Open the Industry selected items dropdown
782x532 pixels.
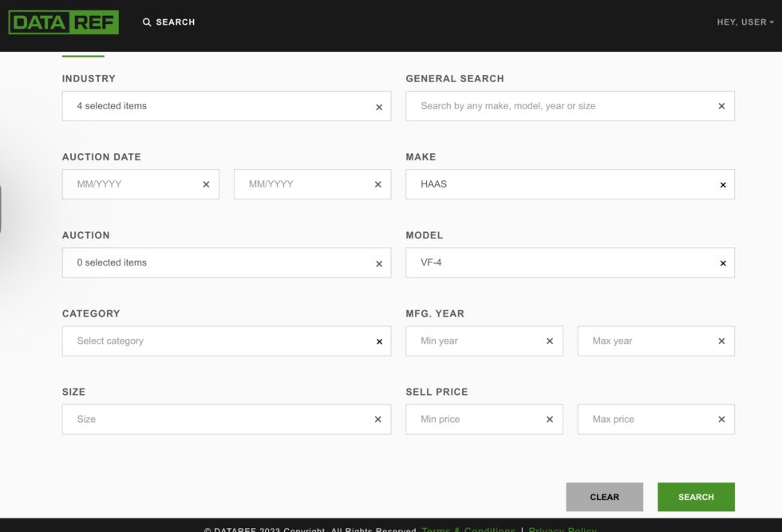click(x=199, y=106)
